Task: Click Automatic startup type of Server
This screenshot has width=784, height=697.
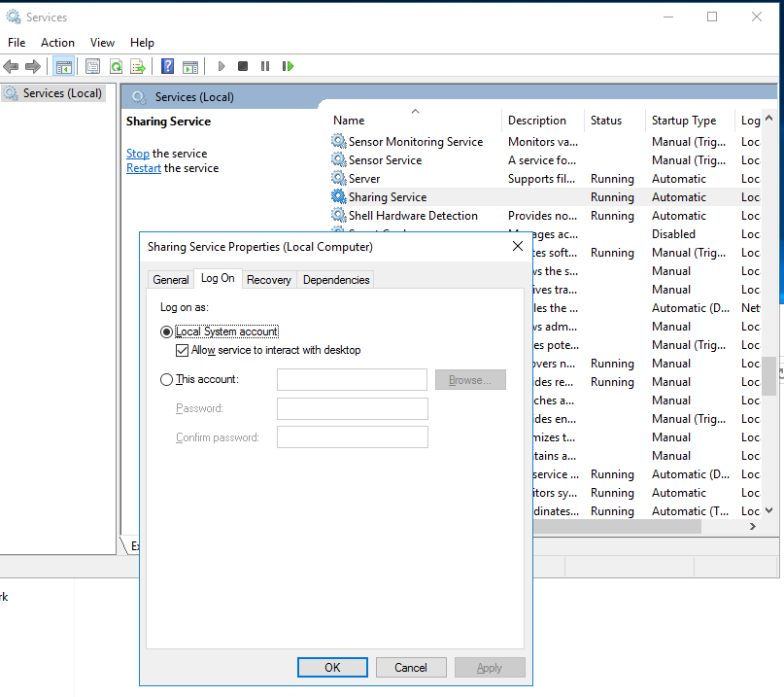Action: coord(679,179)
